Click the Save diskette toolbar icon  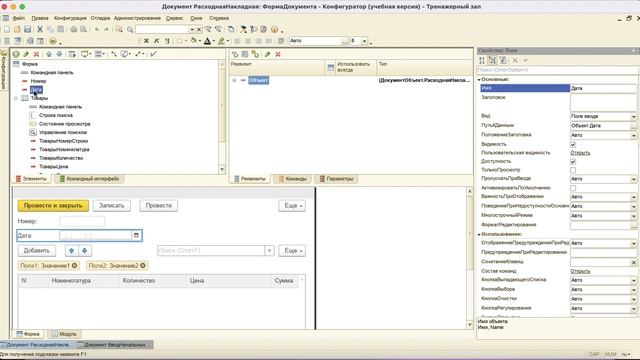[x=27, y=29]
